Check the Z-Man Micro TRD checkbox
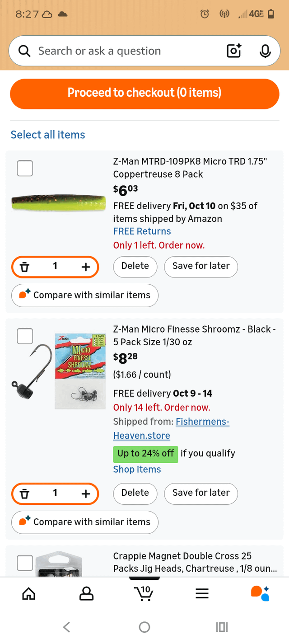Screen dimensions: 289x644 [25, 169]
